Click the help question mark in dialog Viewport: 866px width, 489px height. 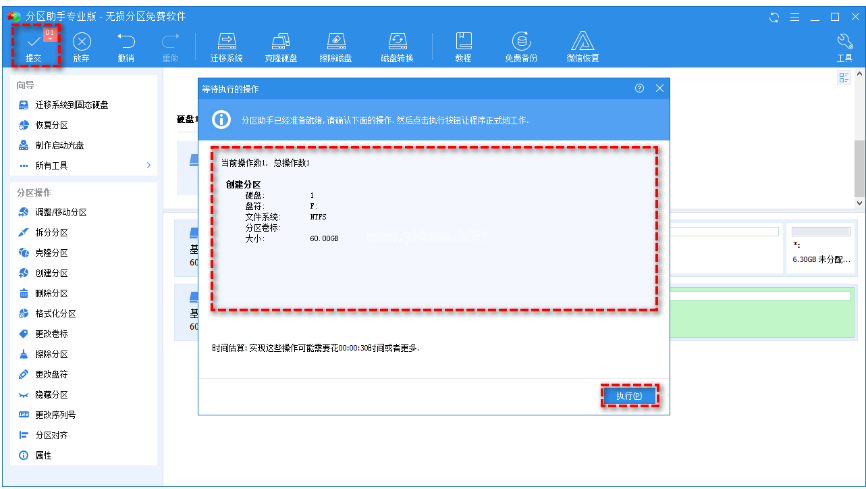point(639,88)
